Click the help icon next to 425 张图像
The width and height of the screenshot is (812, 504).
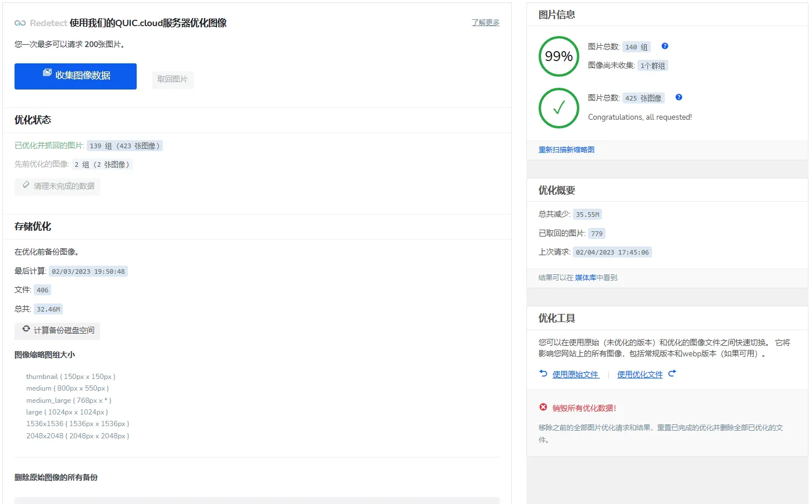(678, 97)
